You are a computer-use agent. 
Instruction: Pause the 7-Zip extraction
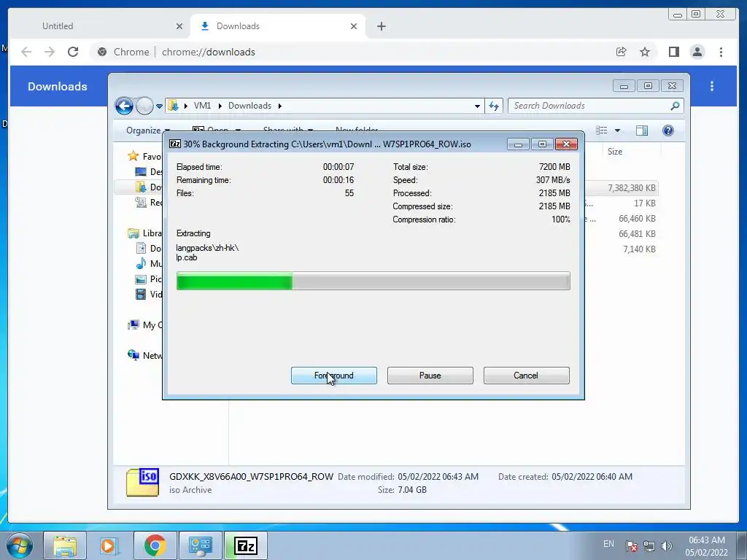(430, 376)
